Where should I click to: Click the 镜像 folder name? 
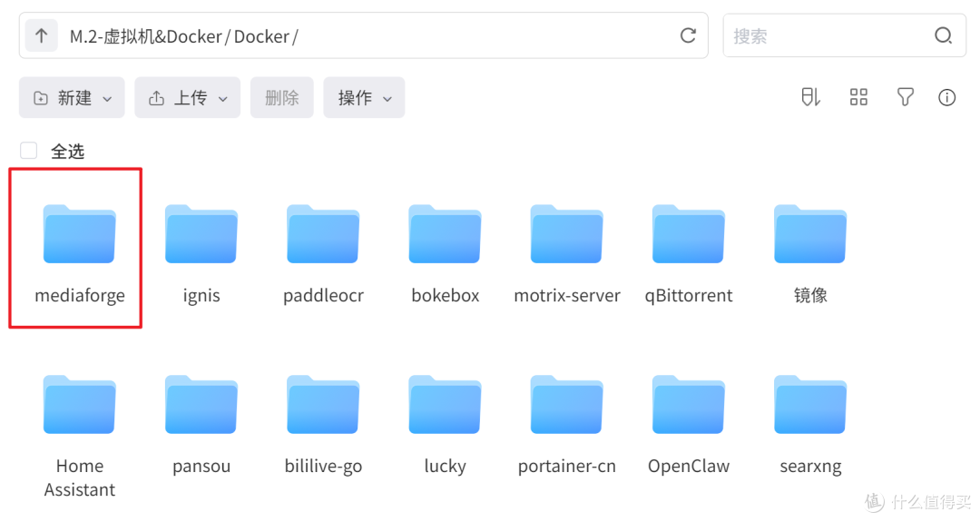(810, 295)
